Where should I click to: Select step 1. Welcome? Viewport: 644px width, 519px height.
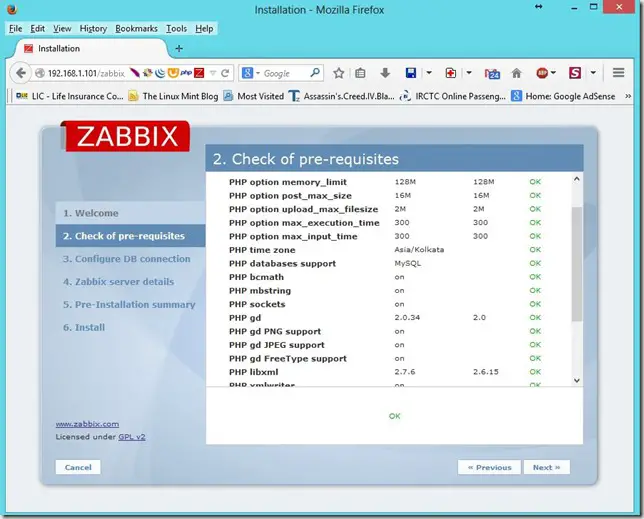pos(90,213)
